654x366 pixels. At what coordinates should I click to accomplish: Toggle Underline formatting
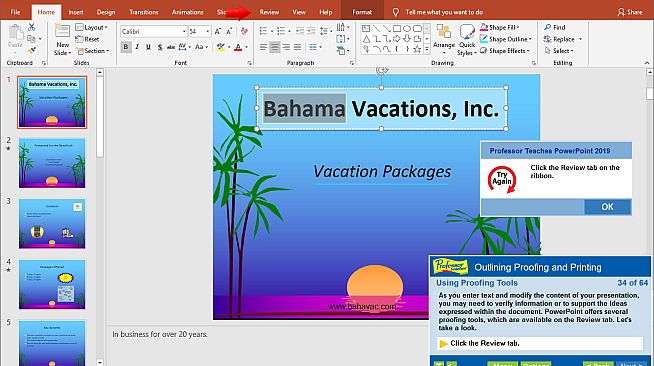(148, 47)
